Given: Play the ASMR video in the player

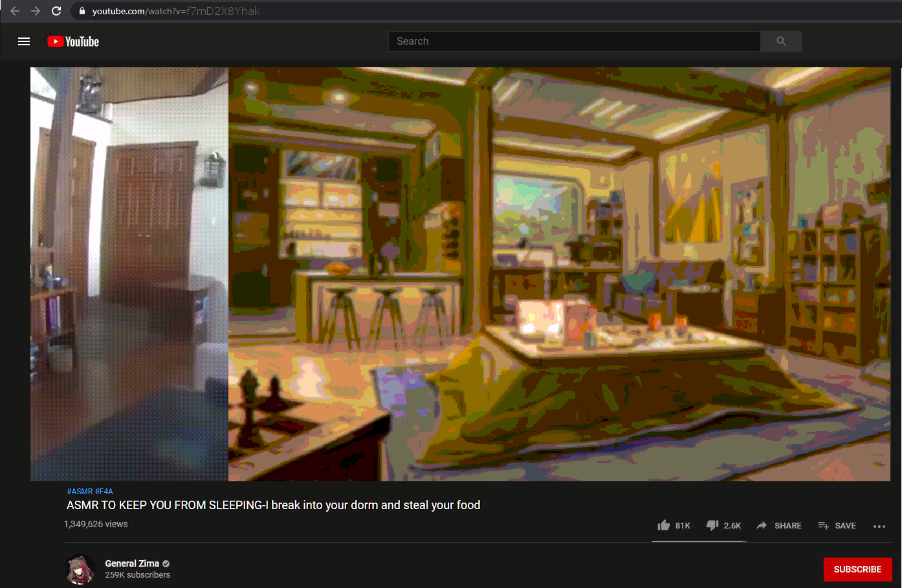Looking at the screenshot, I should [x=460, y=274].
